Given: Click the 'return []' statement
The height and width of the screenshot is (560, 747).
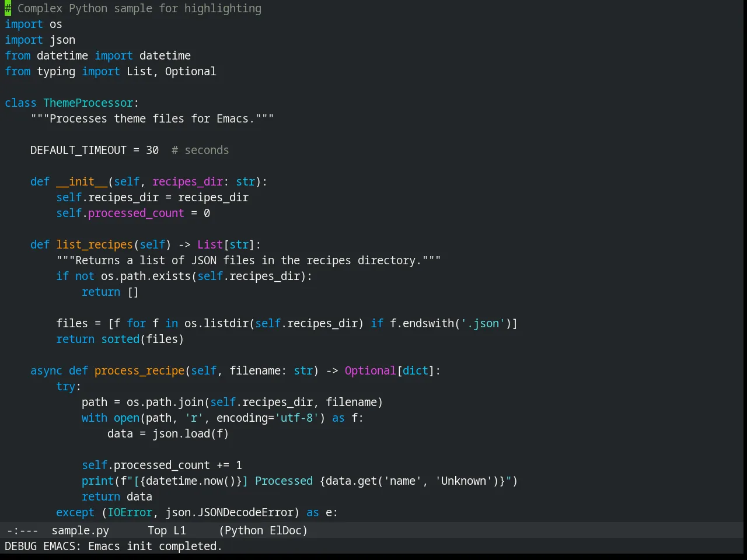Looking at the screenshot, I should (x=110, y=292).
